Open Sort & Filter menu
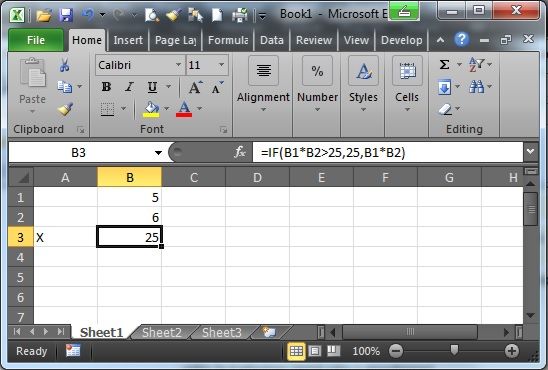This screenshot has height=370, width=548. coord(480,65)
